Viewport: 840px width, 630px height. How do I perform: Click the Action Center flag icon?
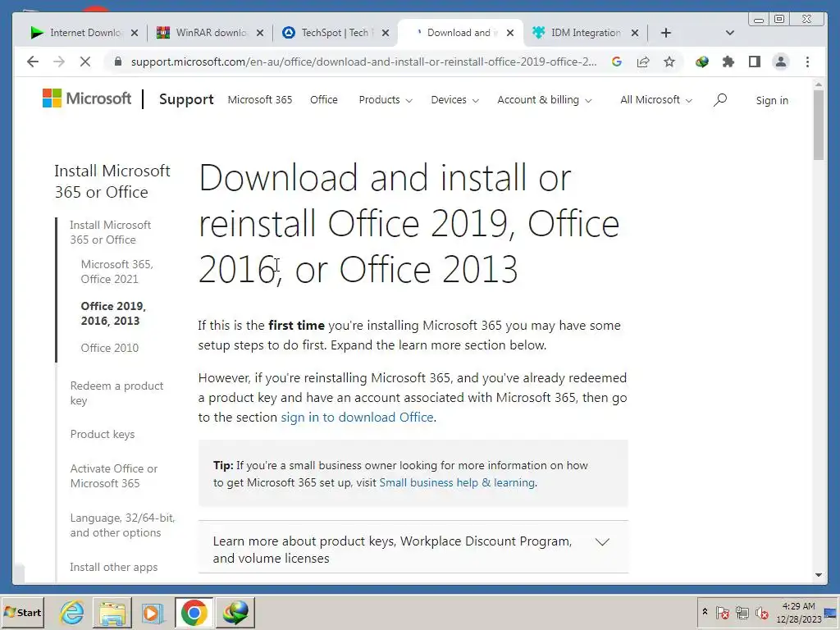[722, 612]
